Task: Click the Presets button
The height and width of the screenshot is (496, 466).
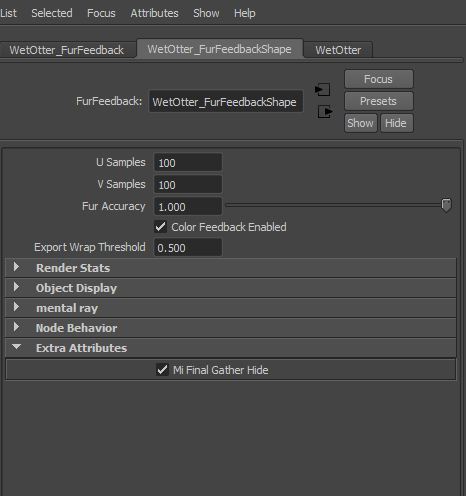Action: 379,101
